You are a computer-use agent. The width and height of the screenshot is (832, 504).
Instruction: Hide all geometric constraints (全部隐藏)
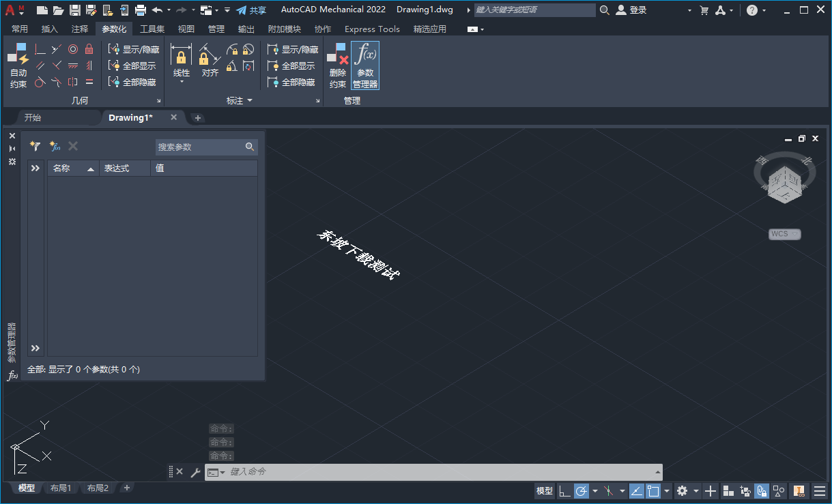[x=132, y=82]
